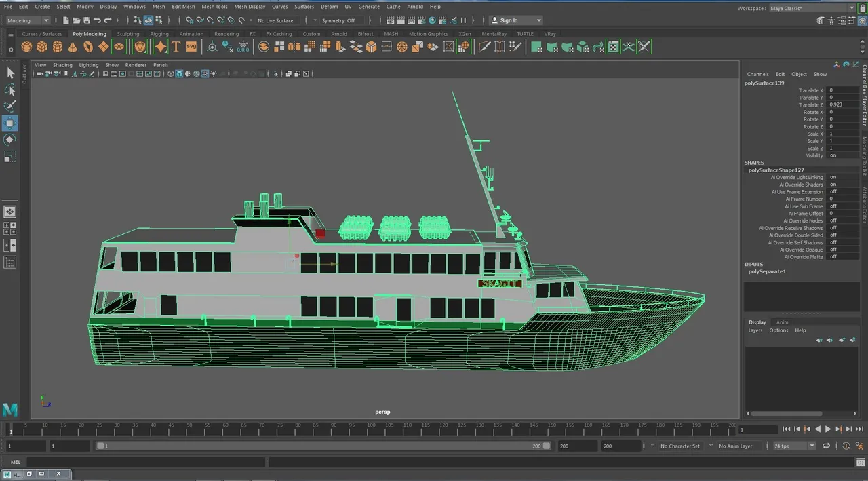Activate the Scale tool in the toolbox
The width and height of the screenshot is (868, 481).
pyautogui.click(x=10, y=157)
